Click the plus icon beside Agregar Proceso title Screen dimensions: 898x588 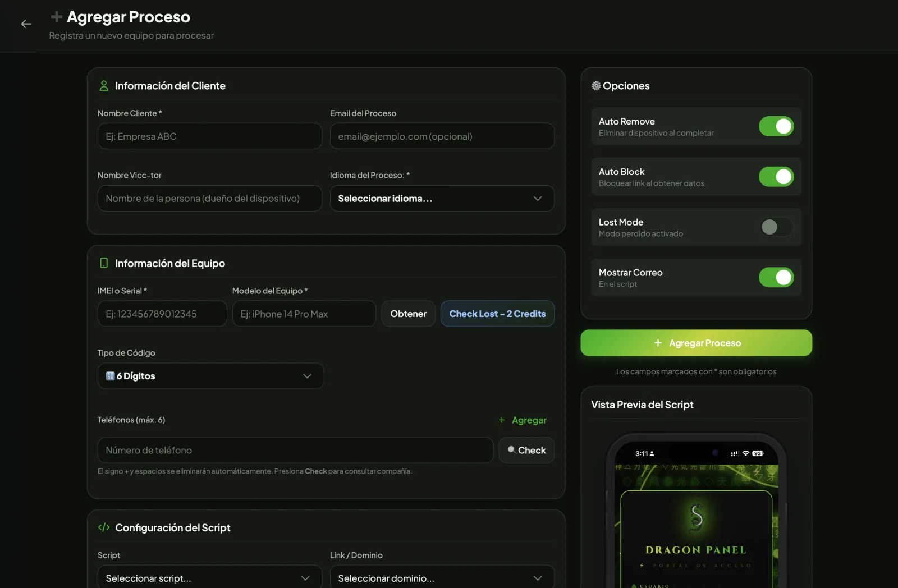click(56, 17)
